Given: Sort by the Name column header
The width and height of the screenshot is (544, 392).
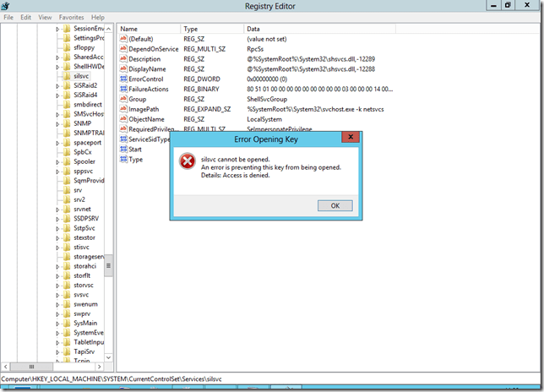Looking at the screenshot, I should click(149, 29).
